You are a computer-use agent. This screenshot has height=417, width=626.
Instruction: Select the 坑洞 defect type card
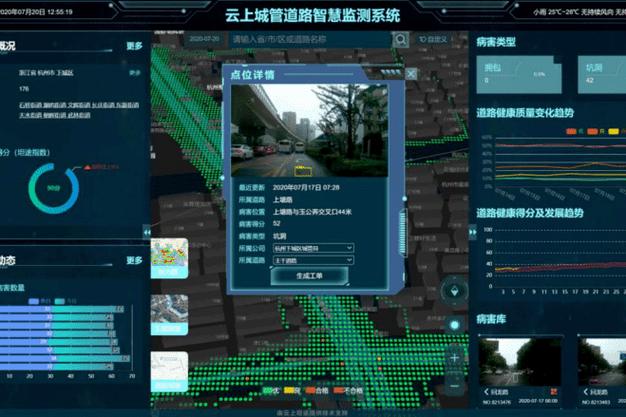[x=602, y=75]
